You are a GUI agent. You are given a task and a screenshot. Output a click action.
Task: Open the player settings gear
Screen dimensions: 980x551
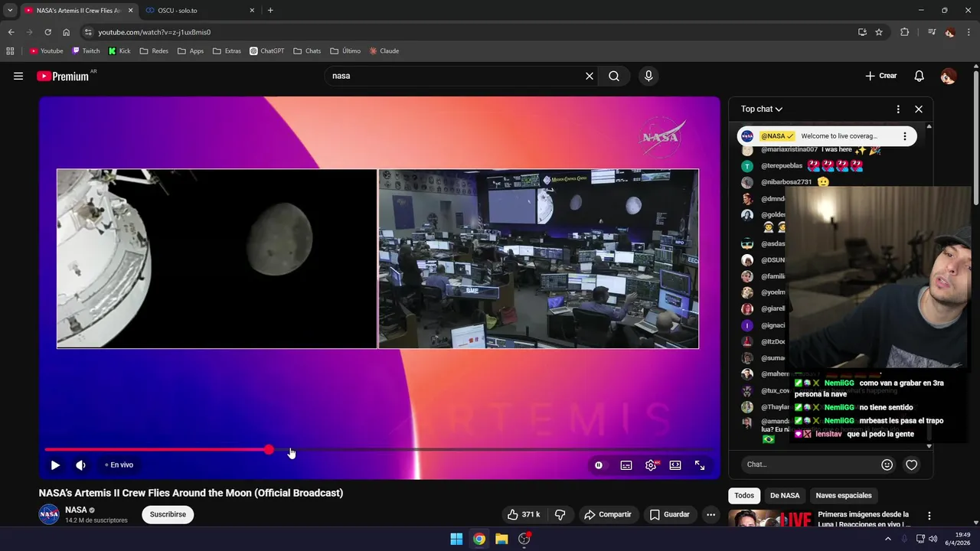[651, 465]
